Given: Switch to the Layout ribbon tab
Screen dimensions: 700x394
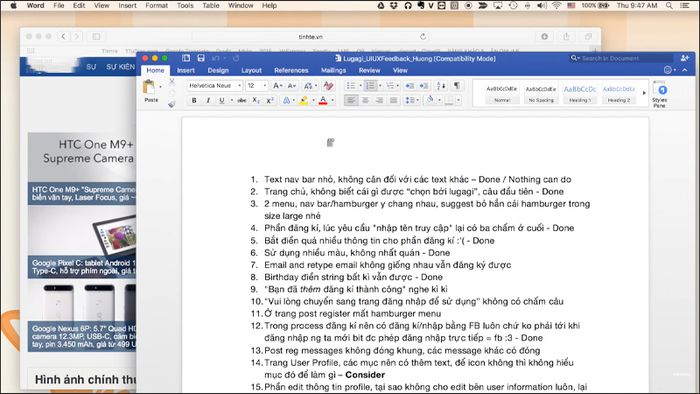Looking at the screenshot, I should tap(251, 71).
